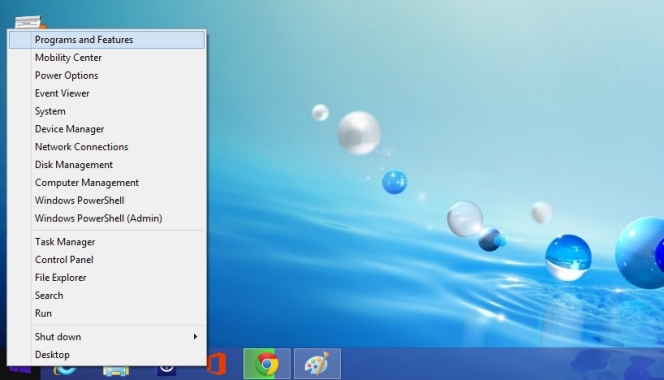The width and height of the screenshot is (664, 380).
Task: Open Disk Management
Action: (x=107, y=164)
